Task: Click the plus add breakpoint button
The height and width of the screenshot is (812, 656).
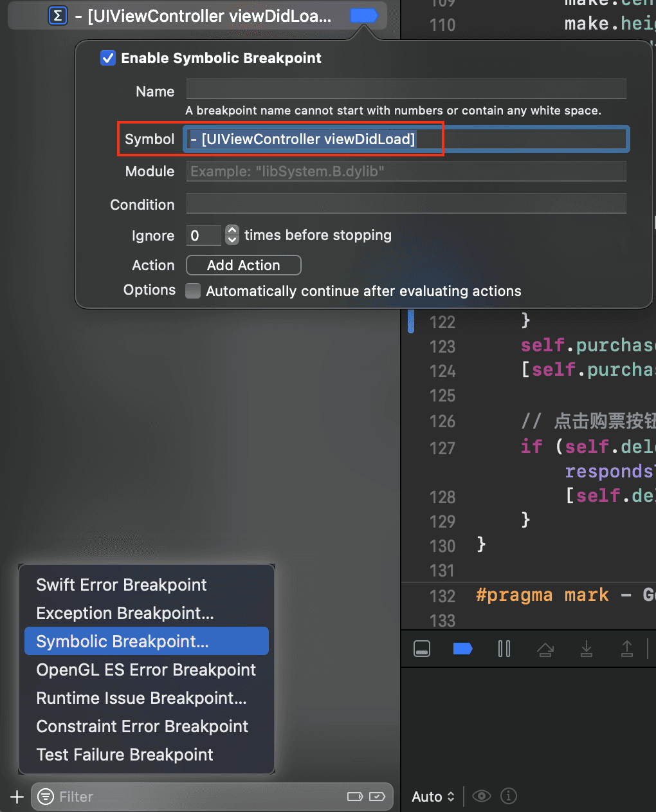Action: click(x=17, y=797)
